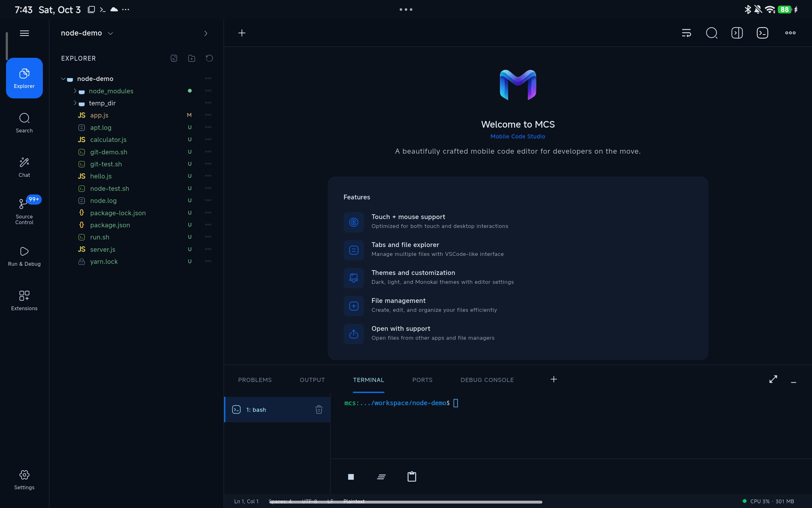Focus the terminal prompt input
The image size is (812, 508).
(455, 403)
